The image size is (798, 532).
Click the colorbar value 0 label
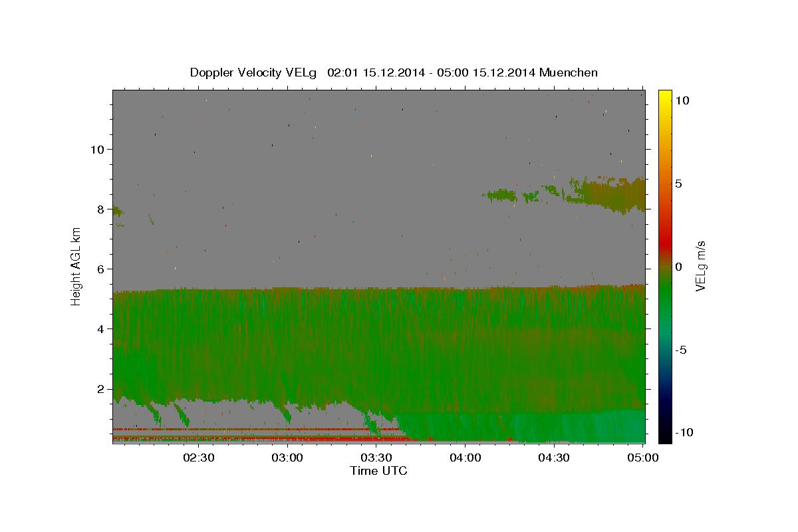point(678,267)
